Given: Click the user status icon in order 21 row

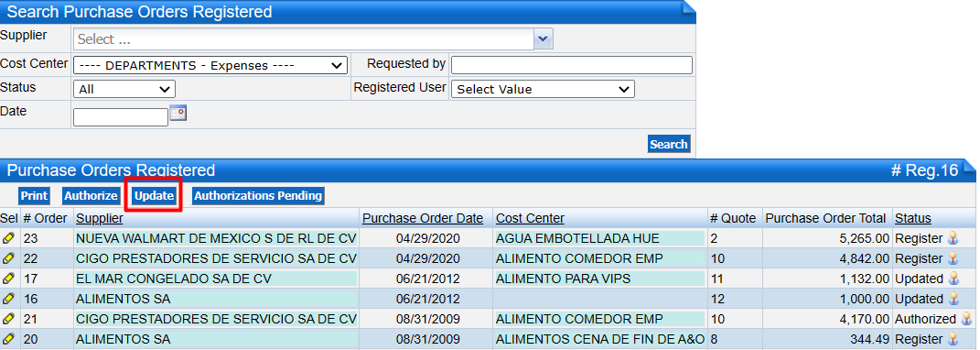Looking at the screenshot, I should (967, 319).
